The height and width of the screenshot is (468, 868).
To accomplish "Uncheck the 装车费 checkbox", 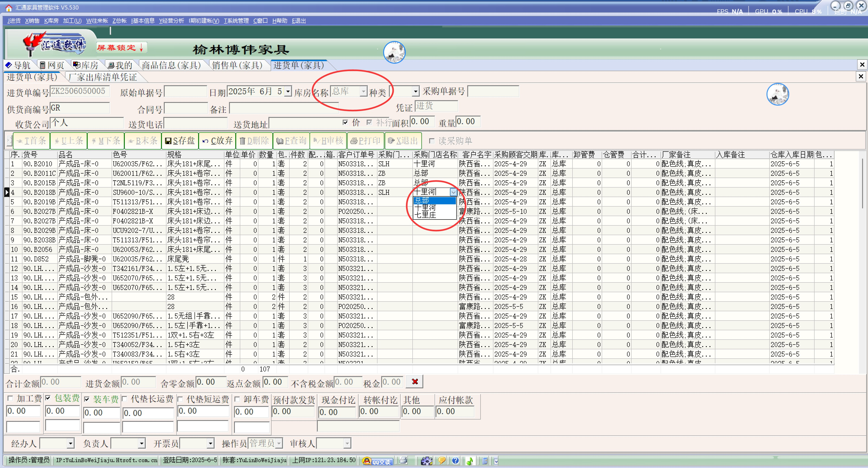I will tap(87, 399).
